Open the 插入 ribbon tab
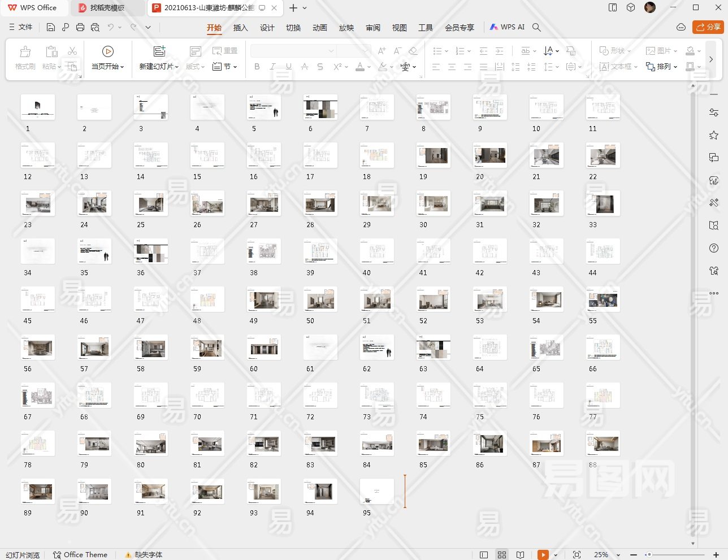Image resolution: width=728 pixels, height=560 pixels. [x=240, y=28]
